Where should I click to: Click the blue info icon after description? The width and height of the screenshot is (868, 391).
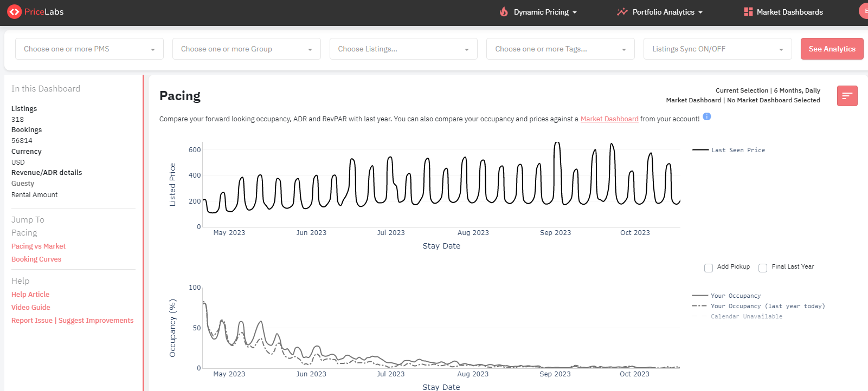coord(707,116)
